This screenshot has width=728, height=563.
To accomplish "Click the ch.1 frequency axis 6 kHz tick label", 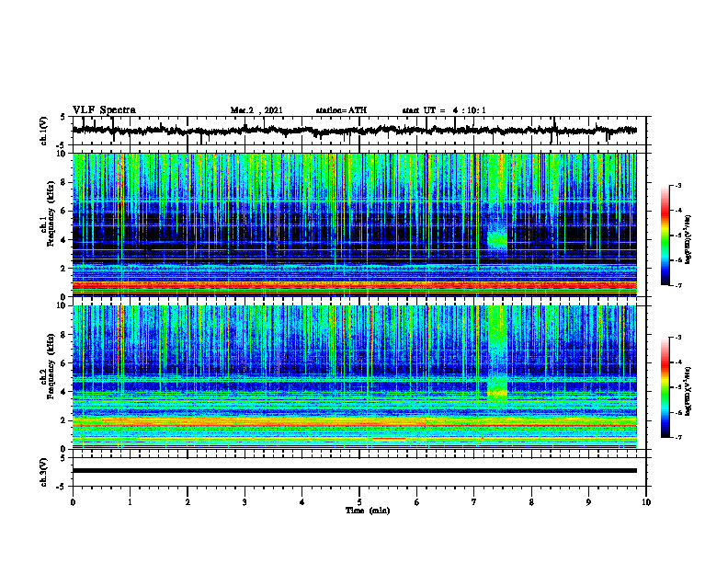I will point(64,212).
